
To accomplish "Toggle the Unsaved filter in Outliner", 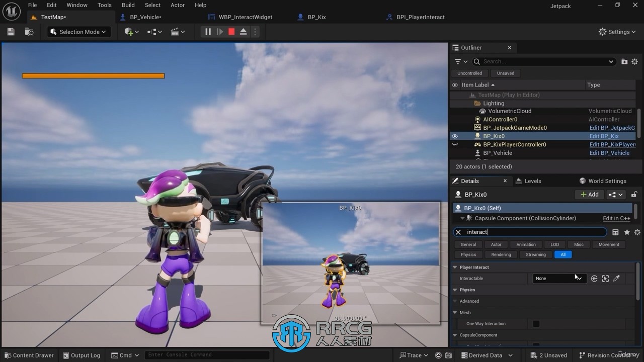I will click(x=506, y=73).
